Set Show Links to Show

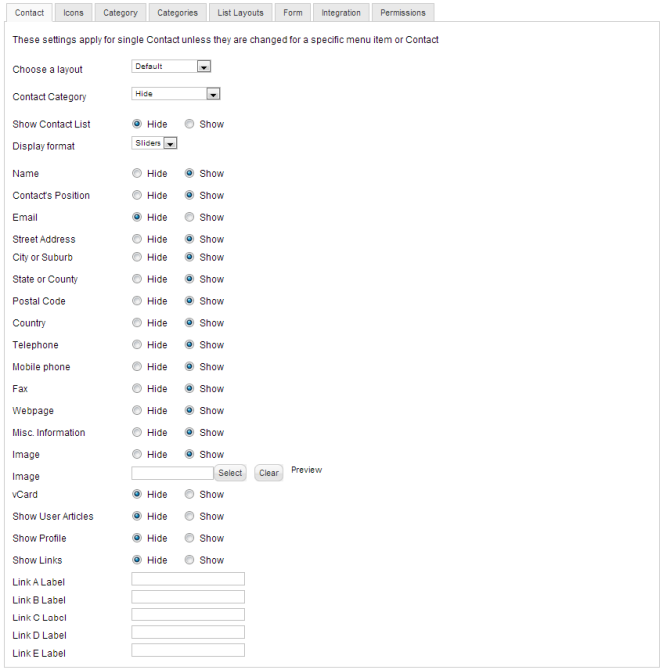pos(190,560)
